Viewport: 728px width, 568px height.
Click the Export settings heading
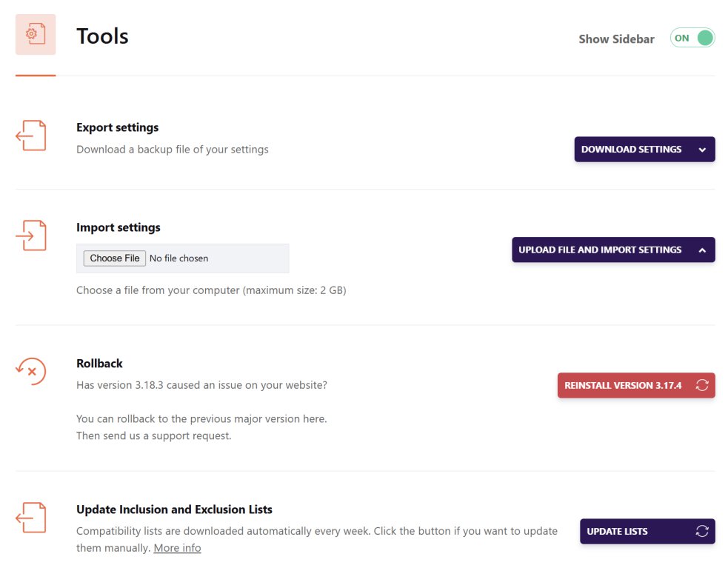tap(117, 127)
